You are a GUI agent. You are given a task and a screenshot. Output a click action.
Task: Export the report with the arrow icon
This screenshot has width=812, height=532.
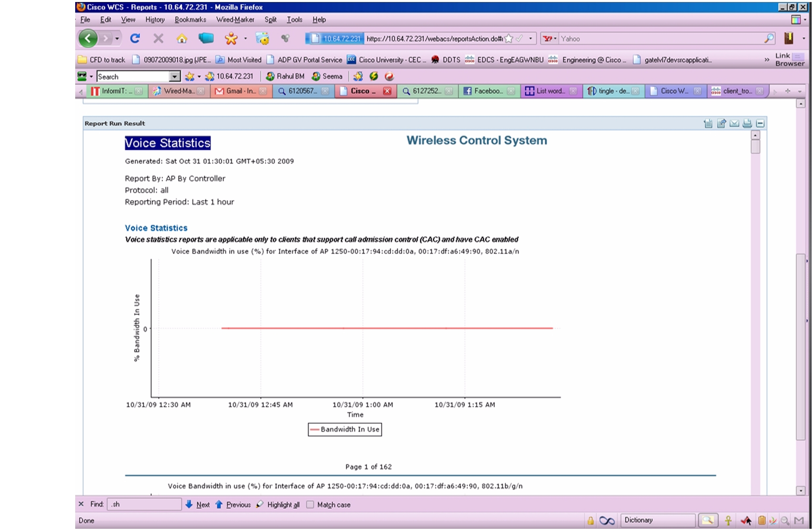(x=722, y=123)
